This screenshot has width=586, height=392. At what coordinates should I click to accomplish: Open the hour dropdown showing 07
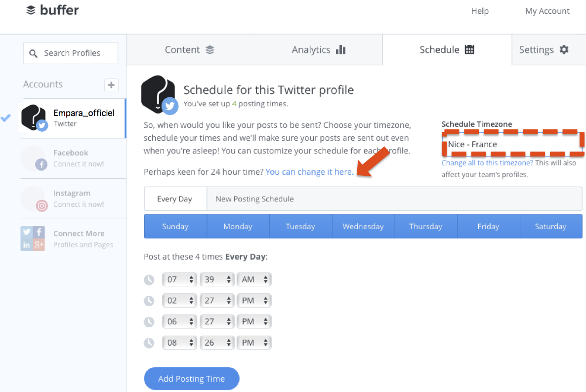pos(179,279)
